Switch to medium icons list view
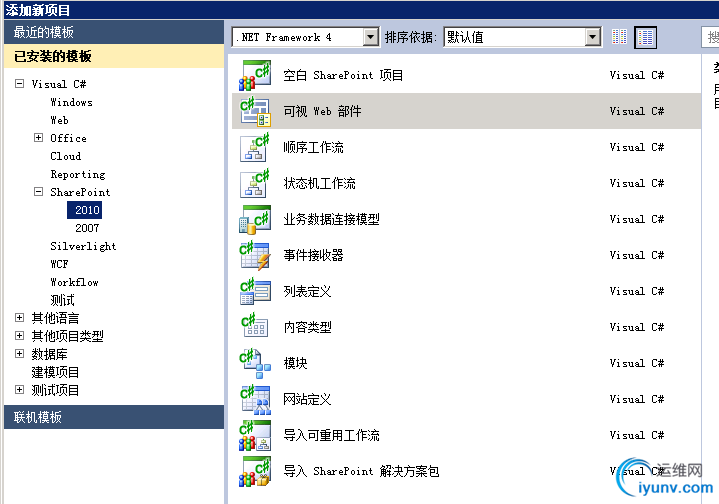Viewport: 719px width, 504px height. point(645,37)
